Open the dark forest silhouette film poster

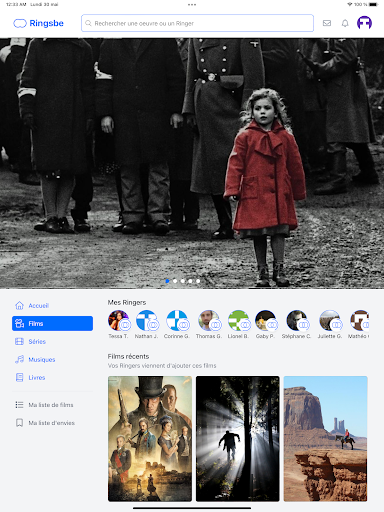[x=238, y=439]
